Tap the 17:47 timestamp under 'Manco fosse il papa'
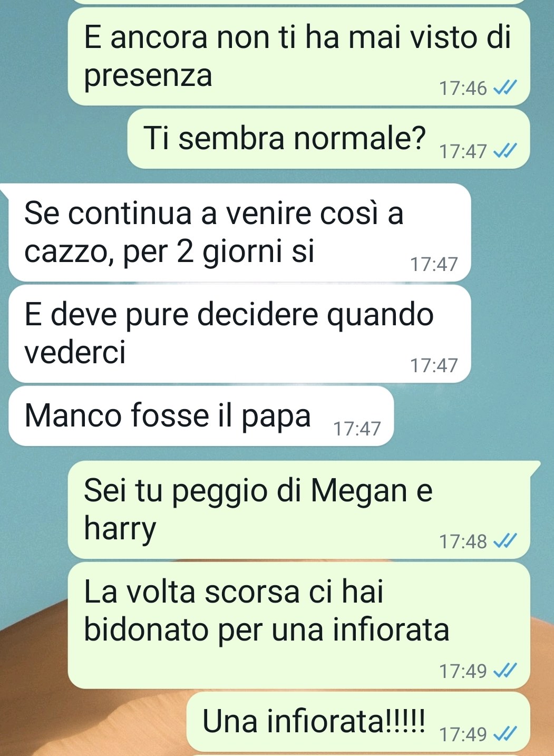Screen dimensions: 554x756 coord(357,429)
